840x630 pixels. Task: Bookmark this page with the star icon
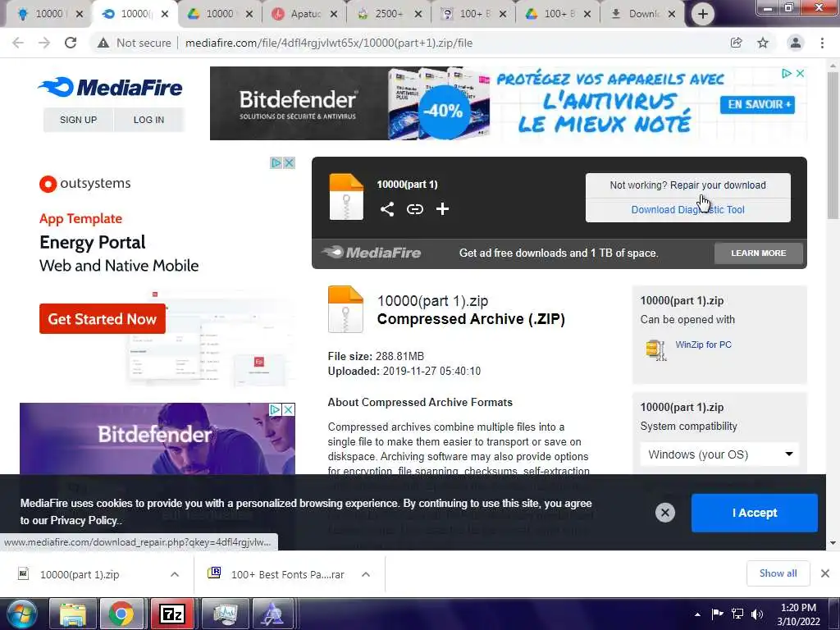point(763,43)
